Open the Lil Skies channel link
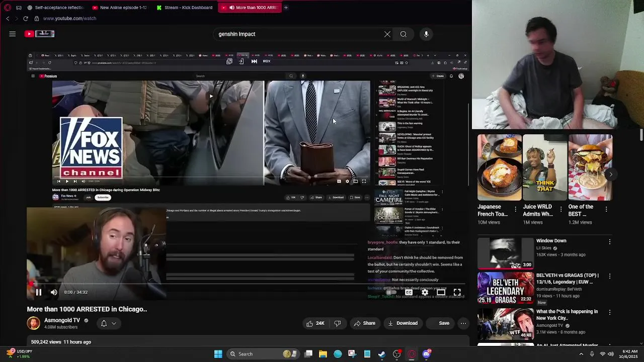The width and height of the screenshot is (644, 362). [x=544, y=248]
